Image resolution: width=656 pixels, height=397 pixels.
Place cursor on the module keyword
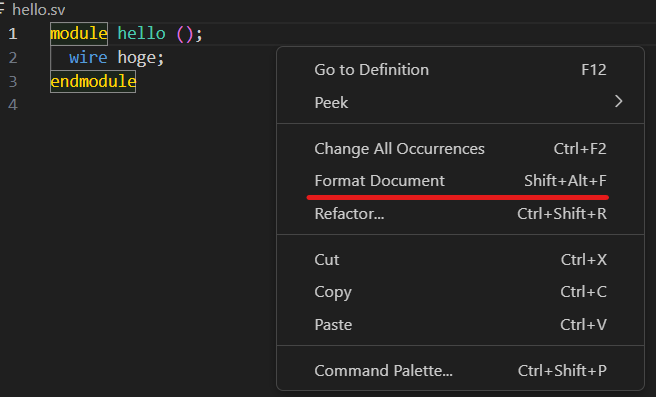79,33
